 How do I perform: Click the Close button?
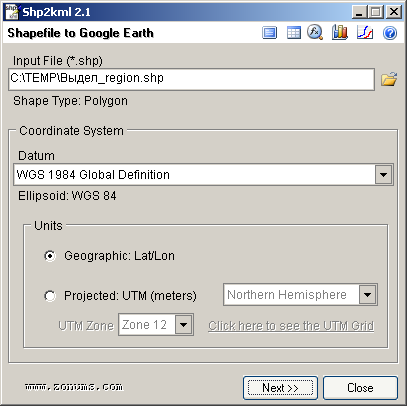360,388
